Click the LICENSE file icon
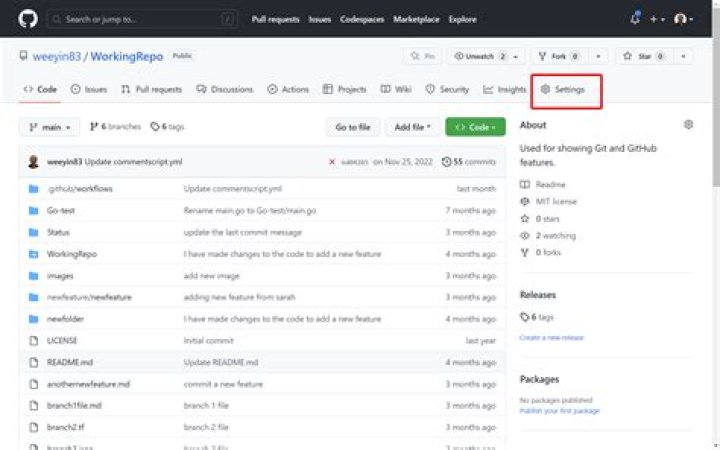 (x=34, y=340)
